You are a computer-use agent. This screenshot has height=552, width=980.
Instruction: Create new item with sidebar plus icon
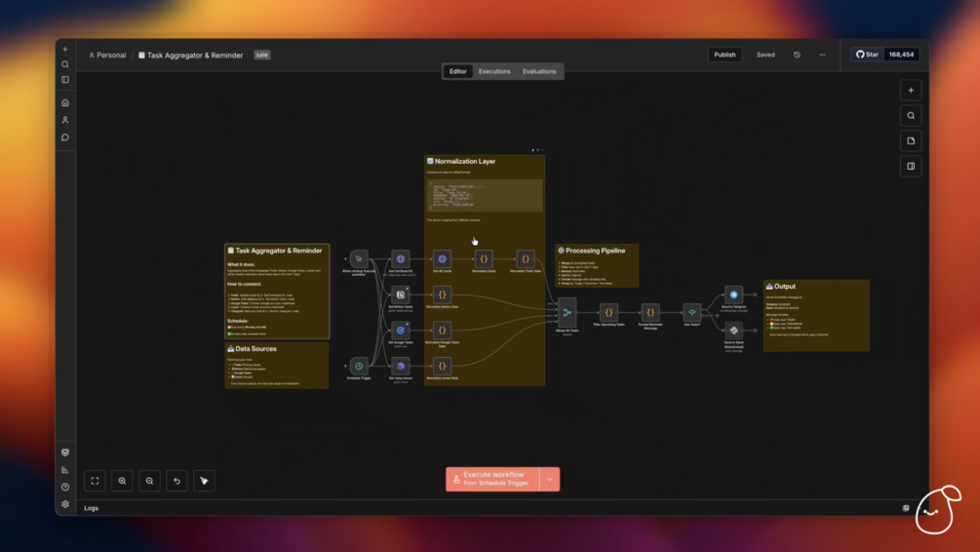pos(65,50)
